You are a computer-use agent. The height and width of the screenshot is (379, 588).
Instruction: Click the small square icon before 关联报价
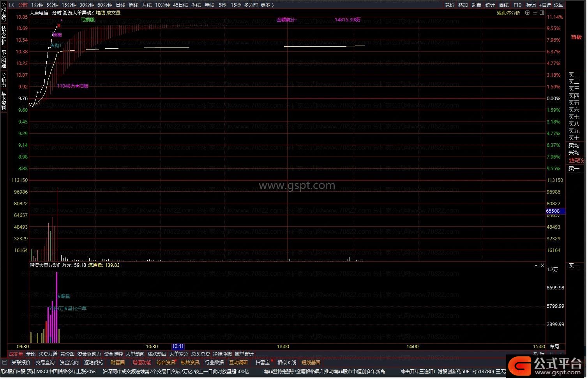tap(5, 363)
